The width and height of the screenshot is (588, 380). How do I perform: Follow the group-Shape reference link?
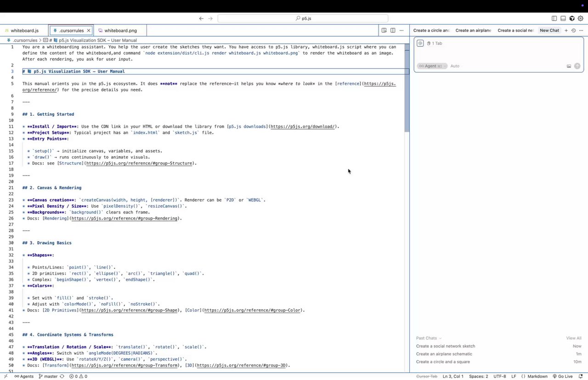click(x=130, y=310)
